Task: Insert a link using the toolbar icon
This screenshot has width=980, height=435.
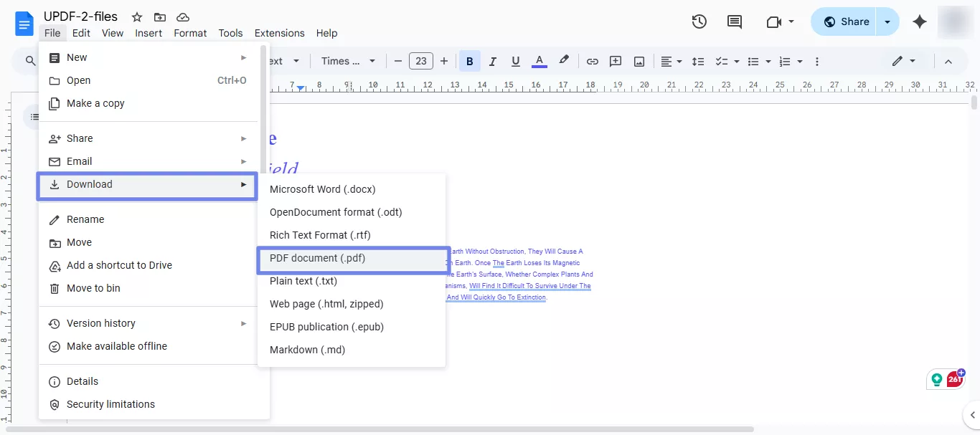Action: [593, 61]
